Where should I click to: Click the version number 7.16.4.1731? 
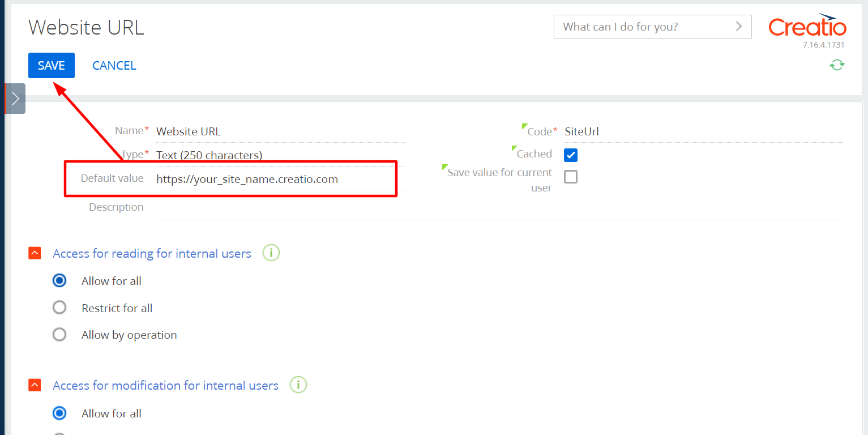(x=823, y=45)
